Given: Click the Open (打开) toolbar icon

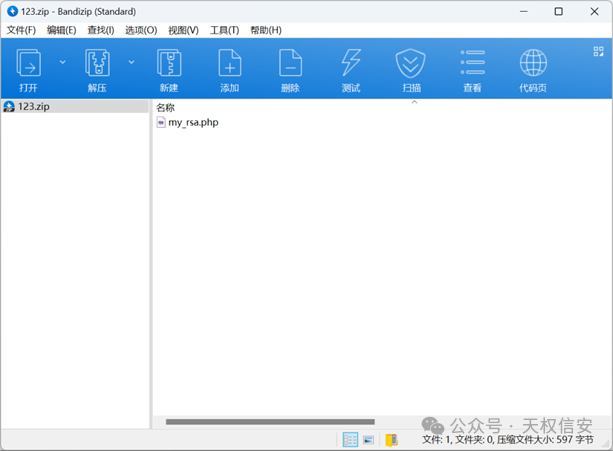Looking at the screenshot, I should coord(29,63).
